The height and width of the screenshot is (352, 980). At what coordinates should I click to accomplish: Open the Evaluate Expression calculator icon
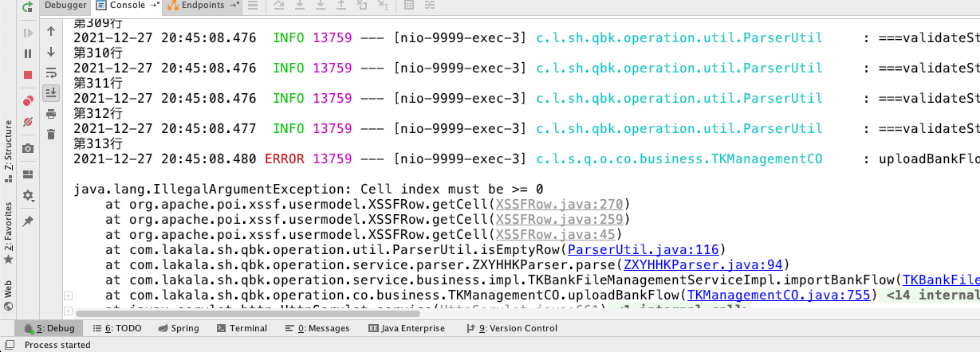pos(409,6)
